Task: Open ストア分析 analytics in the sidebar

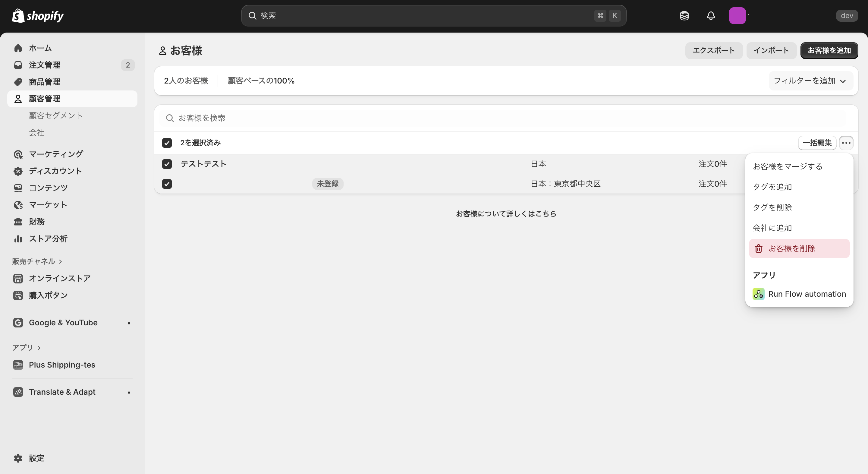Action: 48,239
